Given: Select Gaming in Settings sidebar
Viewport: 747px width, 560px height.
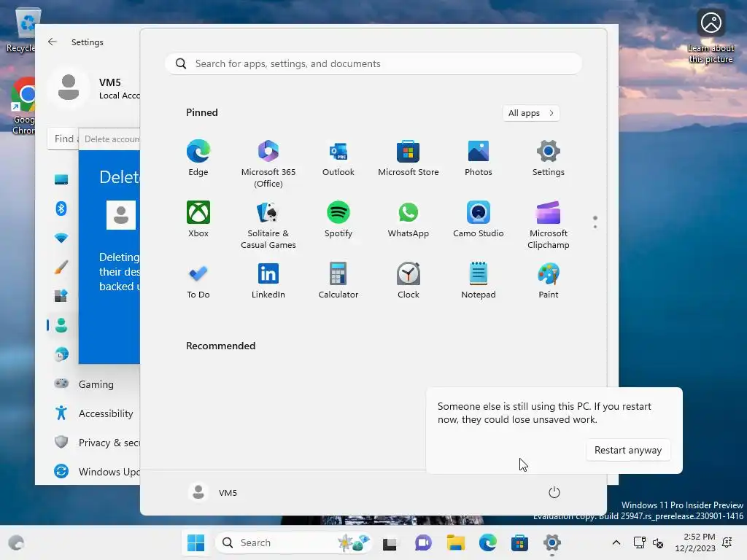Looking at the screenshot, I should [x=94, y=384].
